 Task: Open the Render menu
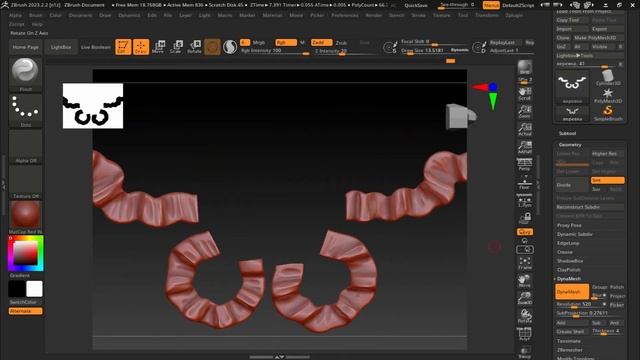(x=373, y=15)
